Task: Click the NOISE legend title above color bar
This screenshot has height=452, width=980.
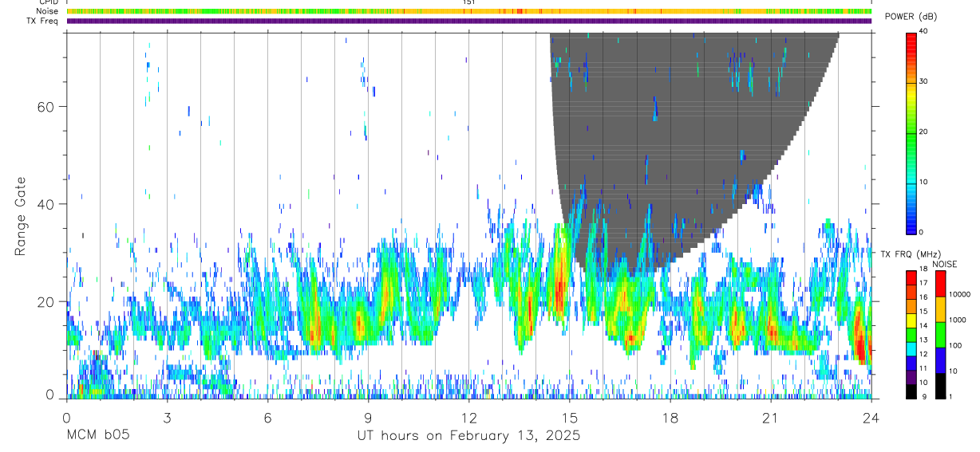Action: coord(945,264)
